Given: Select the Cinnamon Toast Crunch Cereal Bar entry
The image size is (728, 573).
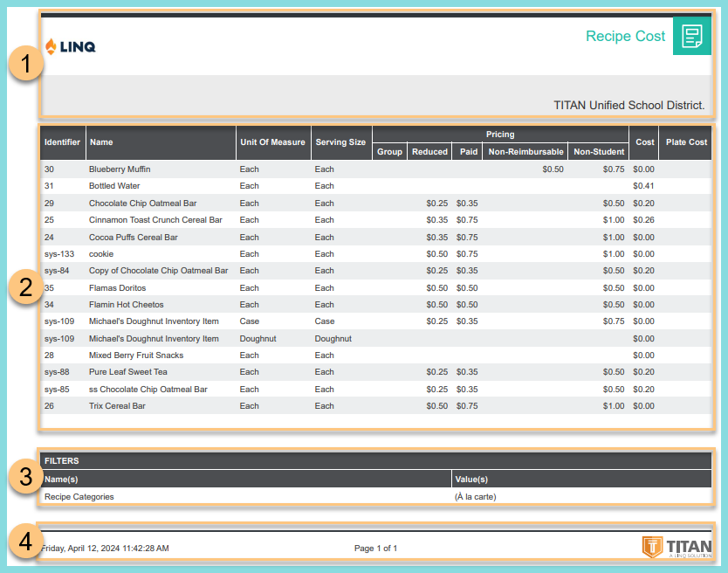Looking at the screenshot, I should tap(155, 220).
